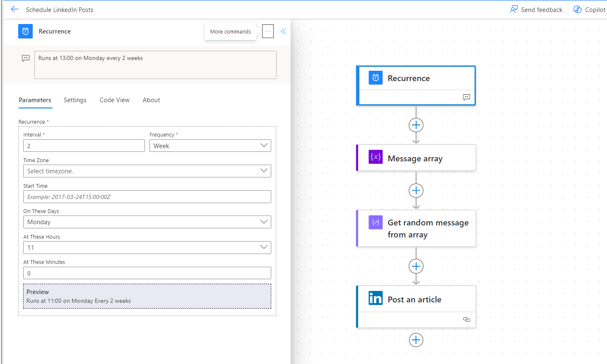Collapse the panel with the double chevron

[x=283, y=31]
